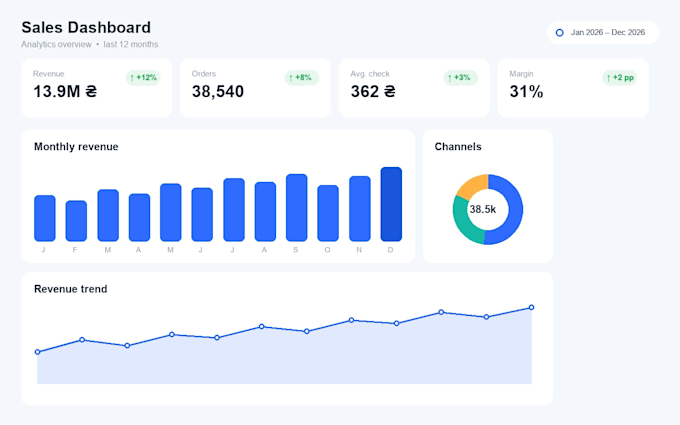Select the Revenue 13.9M ₴ value
This screenshot has width=680, height=425.
tap(65, 92)
